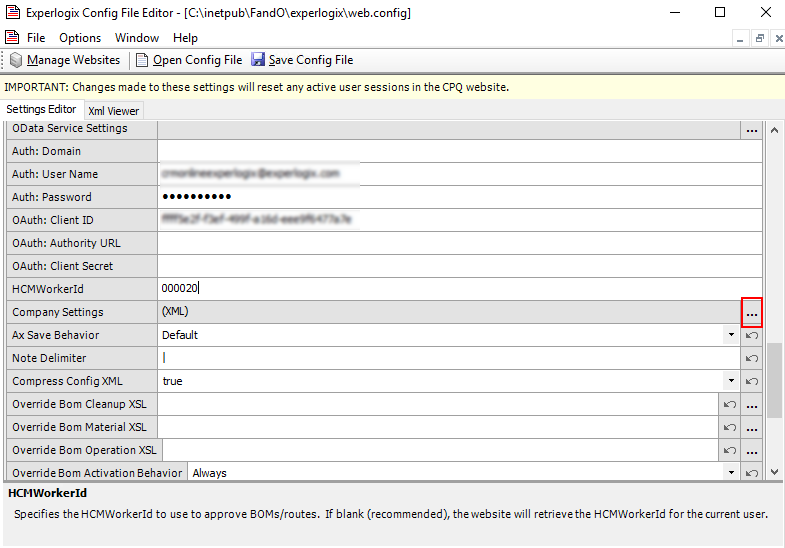Click the HCMWorkerId value field

click(460, 289)
